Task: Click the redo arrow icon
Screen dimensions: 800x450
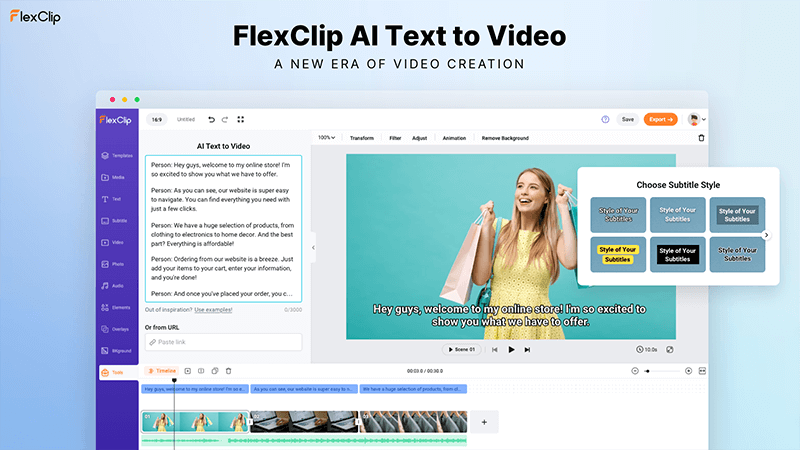Action: [226, 119]
